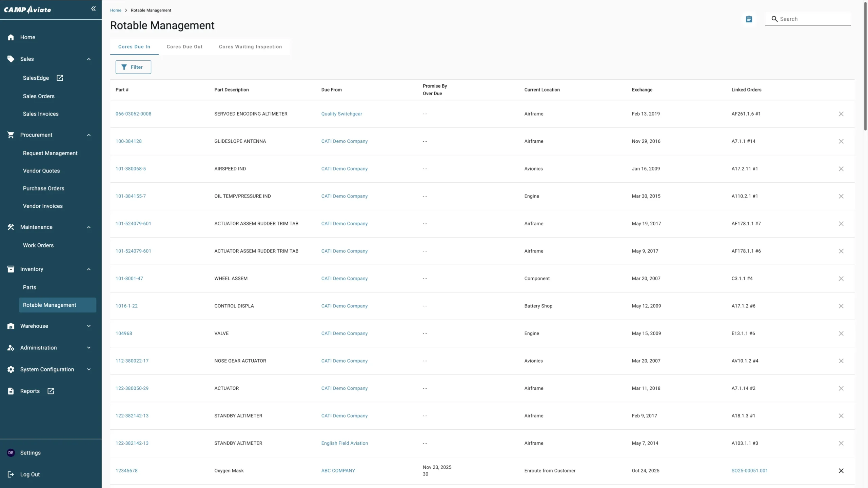The width and height of the screenshot is (868, 488).
Task: Open the ABC COMPANY link
Action: click(338, 471)
